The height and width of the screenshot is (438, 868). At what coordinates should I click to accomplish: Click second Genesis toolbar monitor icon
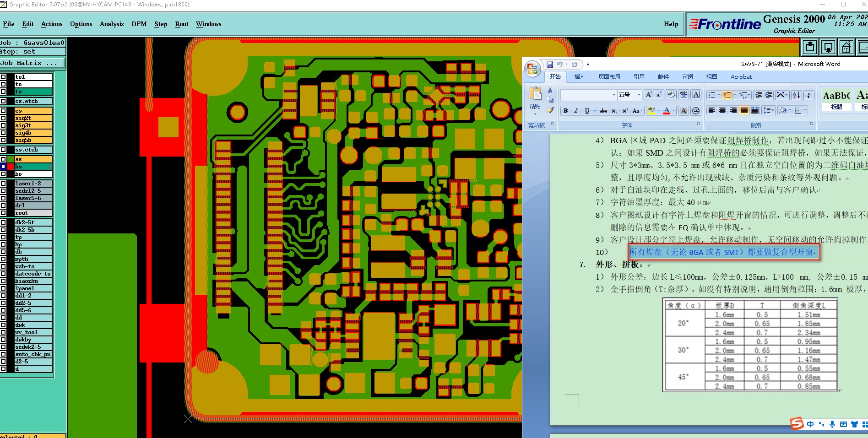pos(828,47)
